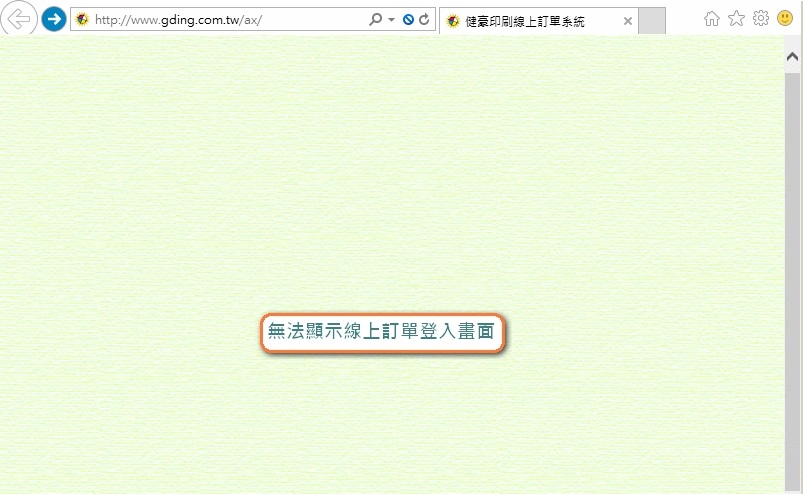Close the 健豪印刷線上訂單系統 tab
This screenshot has width=803, height=495.
(628, 21)
